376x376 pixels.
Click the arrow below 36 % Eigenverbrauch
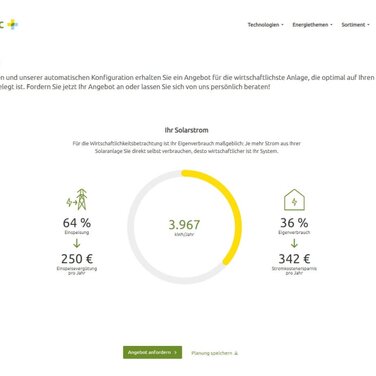point(294,243)
